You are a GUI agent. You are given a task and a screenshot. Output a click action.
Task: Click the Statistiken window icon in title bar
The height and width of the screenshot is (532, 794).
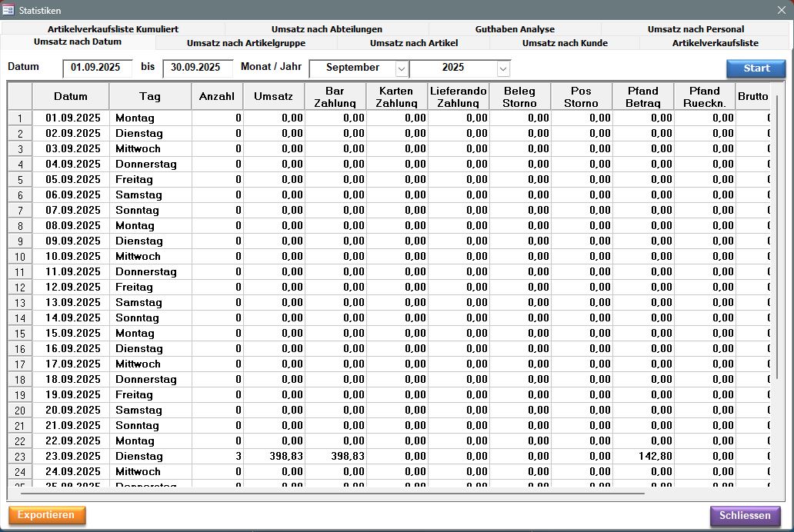click(x=8, y=10)
